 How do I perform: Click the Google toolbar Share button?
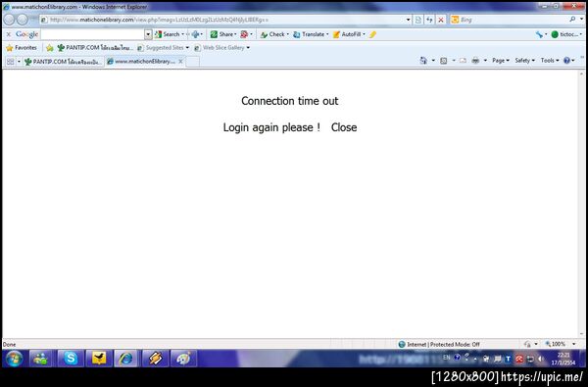click(x=222, y=34)
